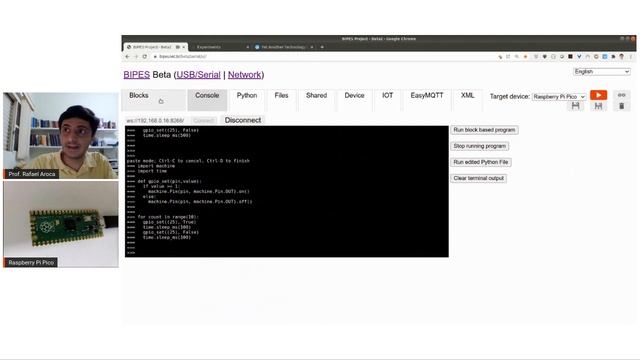The image size is (640, 360).
Task: Open the language dropdown showing English
Action: coord(602,71)
